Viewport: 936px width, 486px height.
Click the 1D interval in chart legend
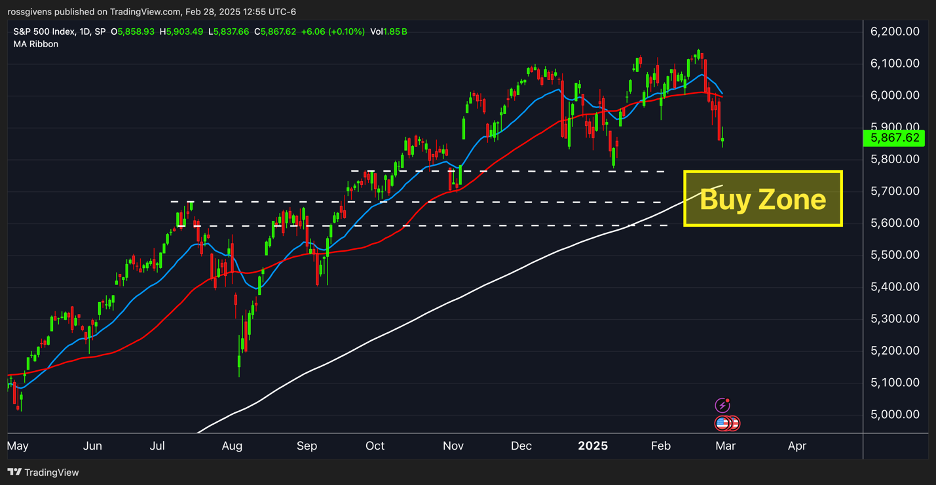(x=84, y=32)
